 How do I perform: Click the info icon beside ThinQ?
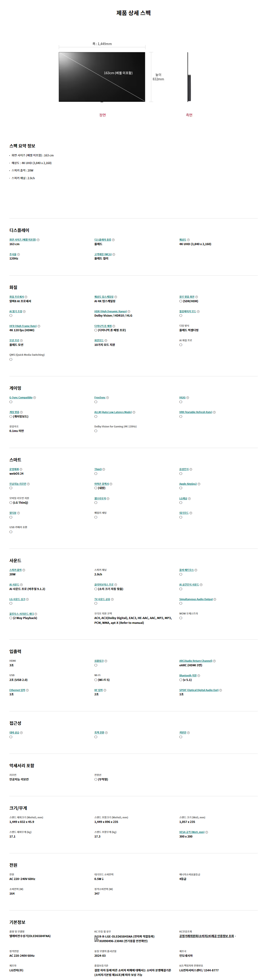point(104,469)
